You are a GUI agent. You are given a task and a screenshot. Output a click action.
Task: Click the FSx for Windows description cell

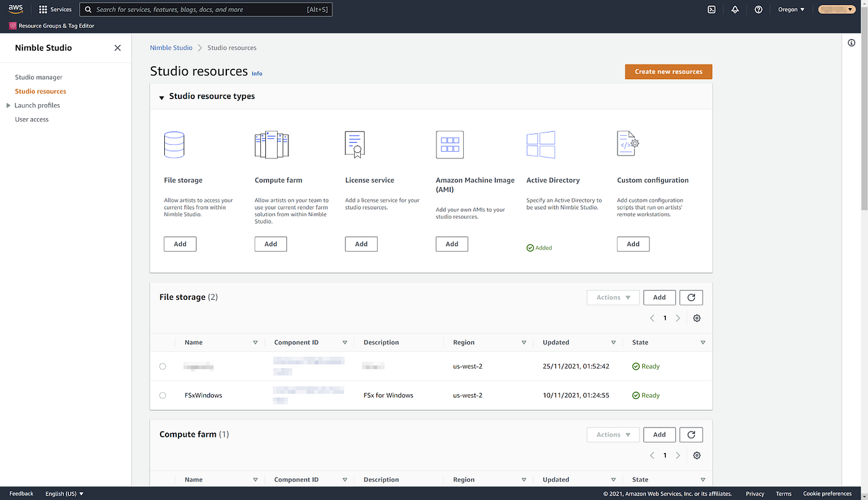coord(388,395)
